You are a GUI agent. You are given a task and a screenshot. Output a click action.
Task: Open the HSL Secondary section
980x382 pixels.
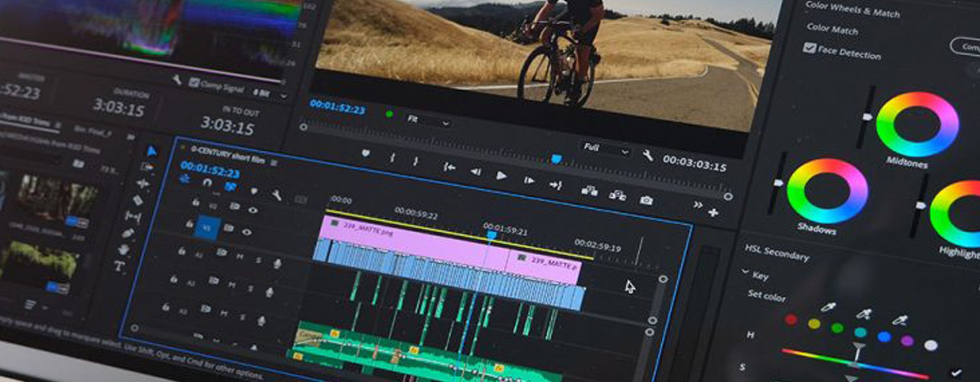tap(777, 253)
